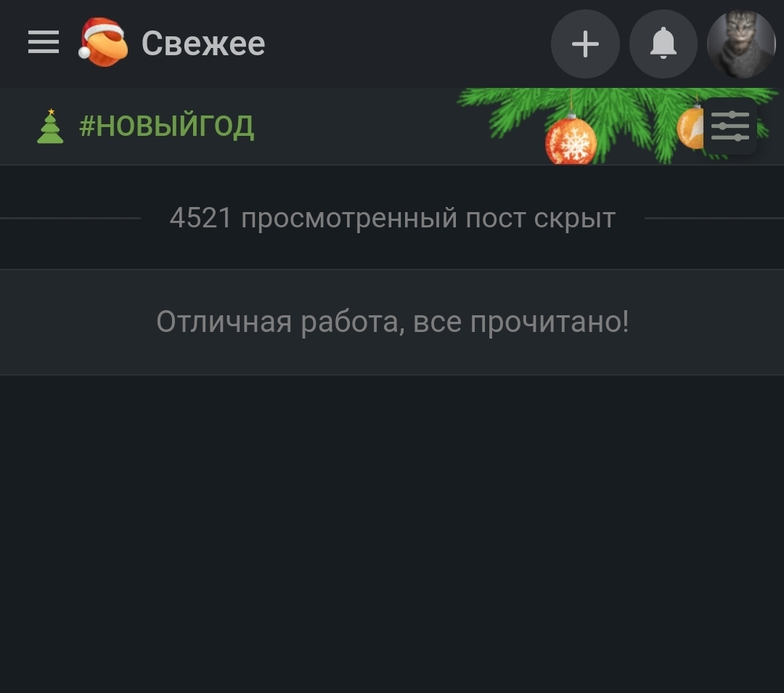The image size is (784, 693).
Task: Open the notifications bell
Action: [663, 44]
